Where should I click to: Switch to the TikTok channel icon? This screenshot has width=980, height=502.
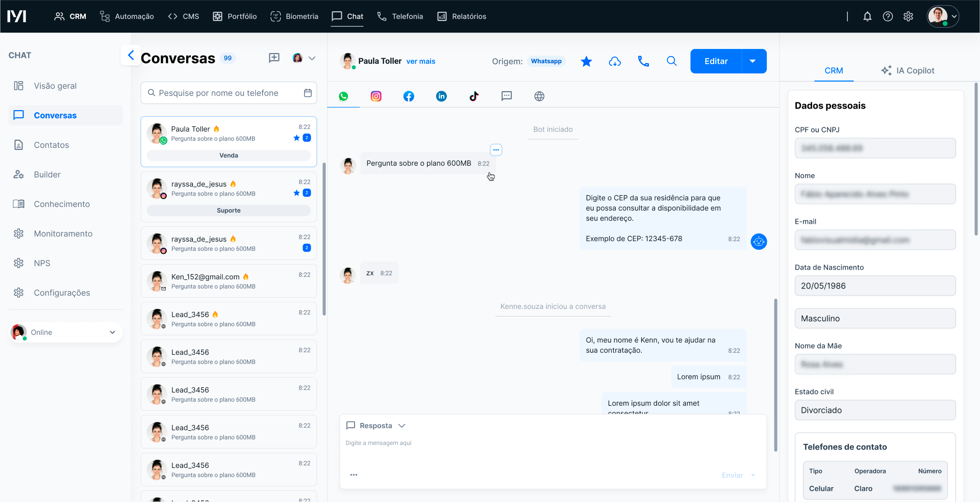click(x=474, y=96)
